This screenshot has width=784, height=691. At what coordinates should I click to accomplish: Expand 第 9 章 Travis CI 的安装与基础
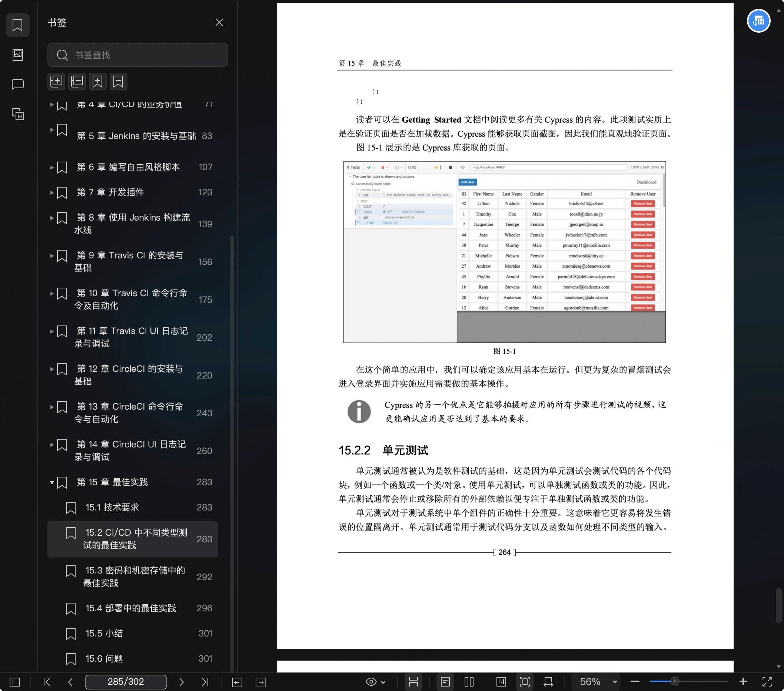point(52,255)
